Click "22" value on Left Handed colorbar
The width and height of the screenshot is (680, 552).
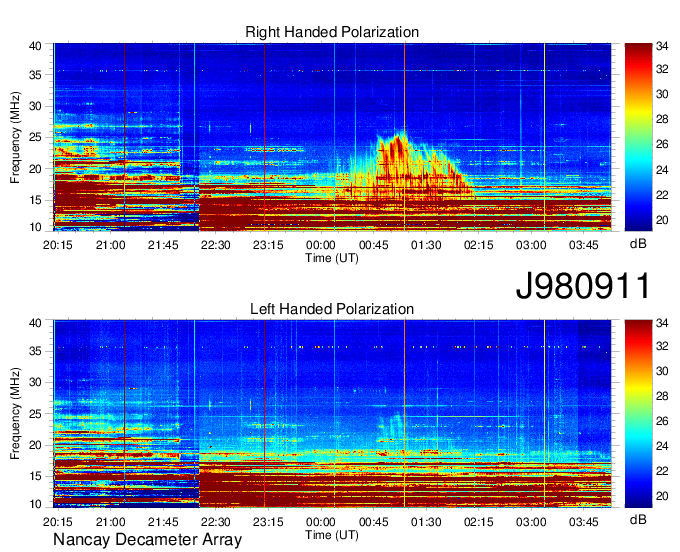[x=662, y=471]
